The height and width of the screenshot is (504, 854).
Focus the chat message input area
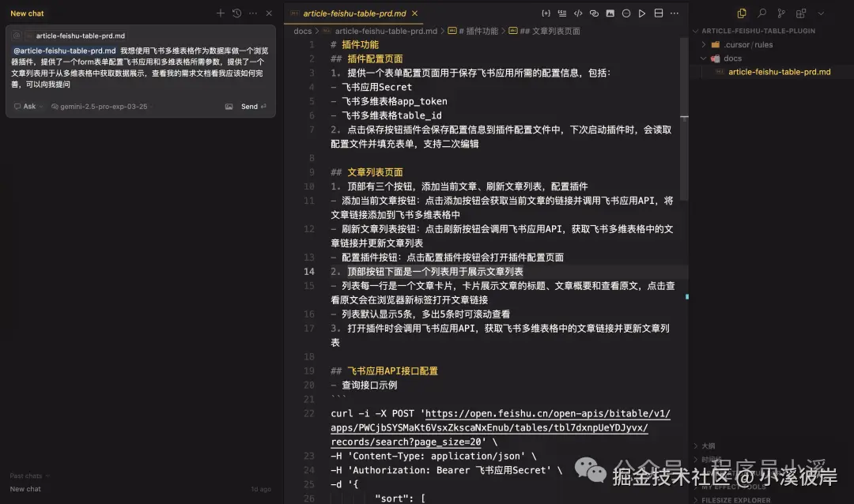click(140, 67)
